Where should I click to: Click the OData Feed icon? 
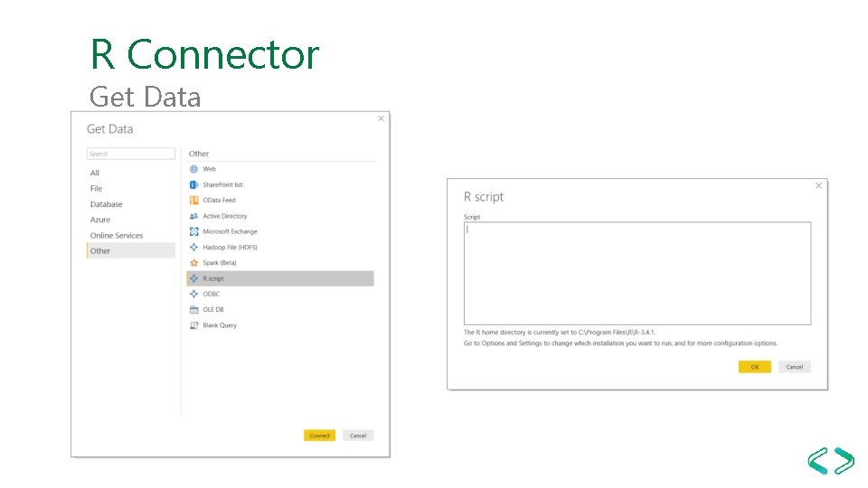[193, 201]
